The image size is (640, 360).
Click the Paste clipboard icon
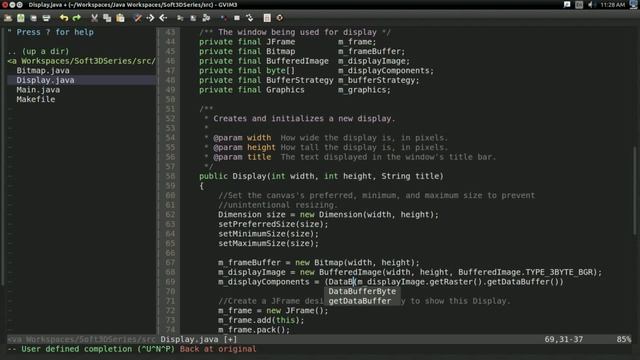120,18
